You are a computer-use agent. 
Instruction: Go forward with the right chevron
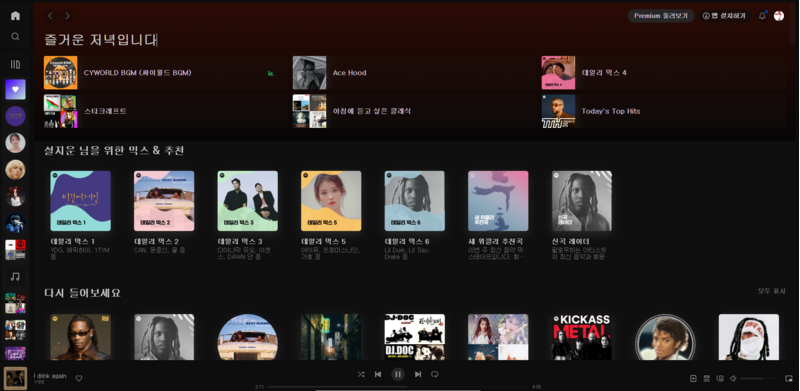click(67, 16)
